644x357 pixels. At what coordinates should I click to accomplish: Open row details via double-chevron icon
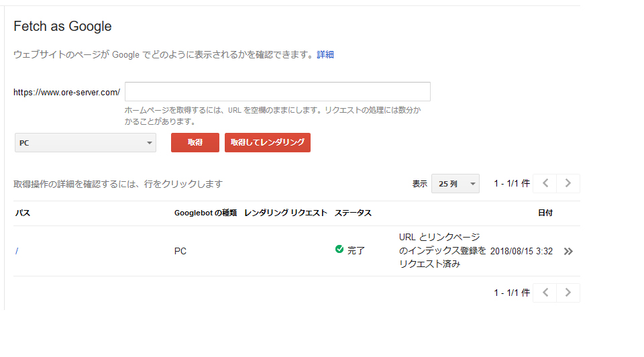(568, 252)
